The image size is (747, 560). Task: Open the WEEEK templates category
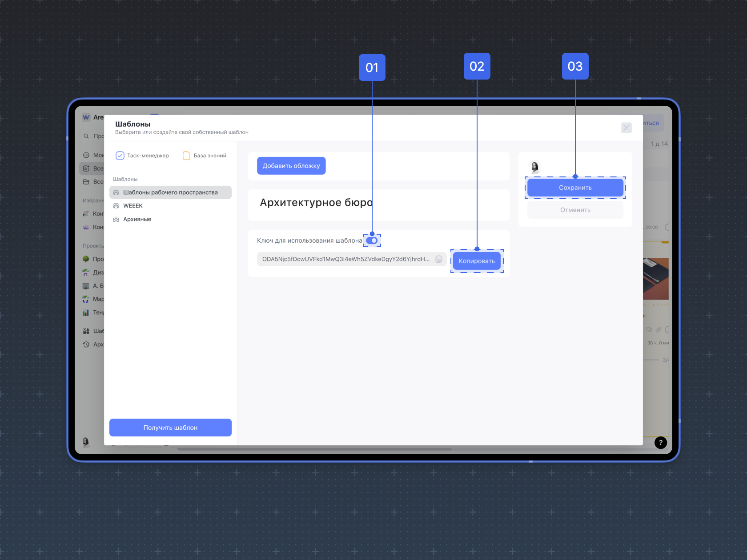click(133, 206)
